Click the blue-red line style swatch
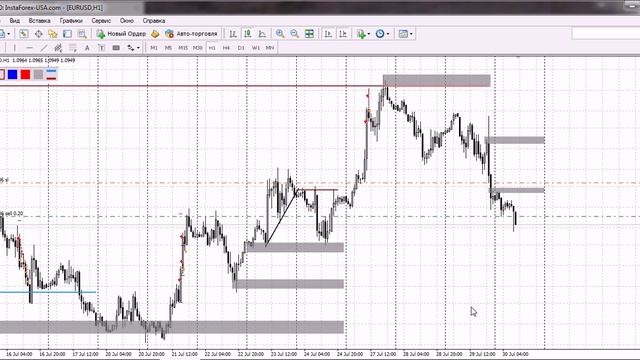The height and width of the screenshot is (360, 640). (x=51, y=74)
